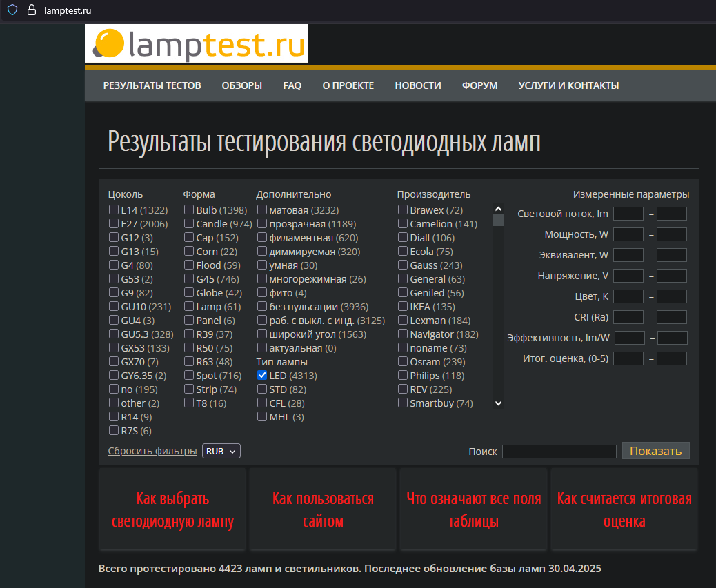Check the диммируемая option checkbox

coord(262,251)
